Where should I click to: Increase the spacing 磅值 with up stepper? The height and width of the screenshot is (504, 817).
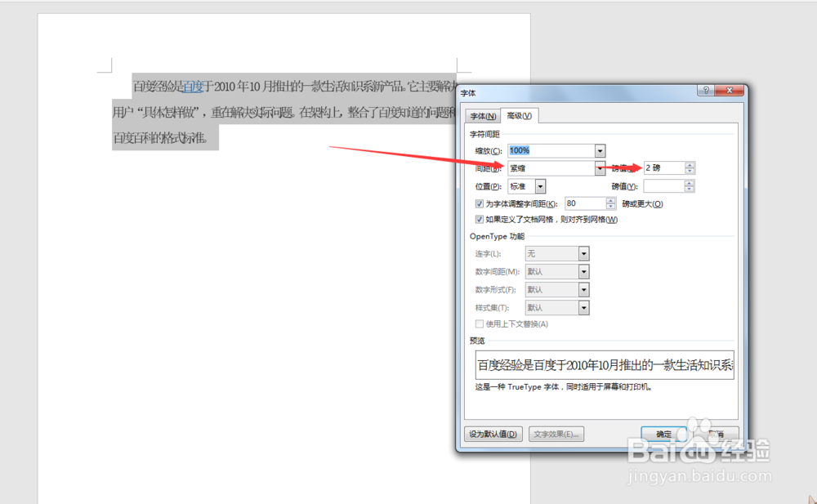point(690,165)
